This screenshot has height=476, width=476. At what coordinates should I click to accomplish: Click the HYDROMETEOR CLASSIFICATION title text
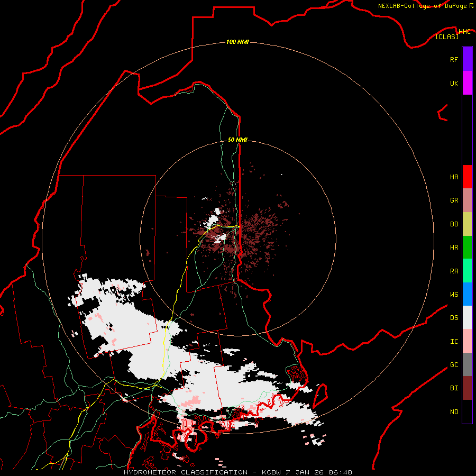[186, 472]
